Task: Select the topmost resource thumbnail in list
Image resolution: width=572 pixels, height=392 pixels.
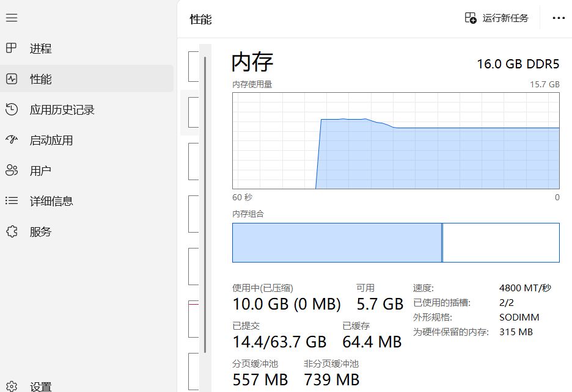Action: coord(193,67)
